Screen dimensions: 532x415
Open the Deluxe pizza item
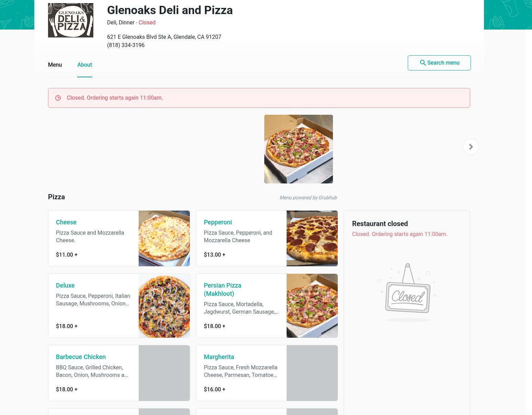pyautogui.click(x=119, y=306)
